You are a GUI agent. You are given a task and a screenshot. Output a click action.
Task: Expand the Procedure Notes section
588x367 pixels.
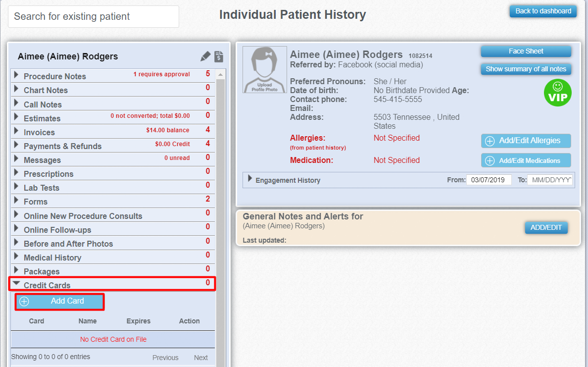coord(16,75)
